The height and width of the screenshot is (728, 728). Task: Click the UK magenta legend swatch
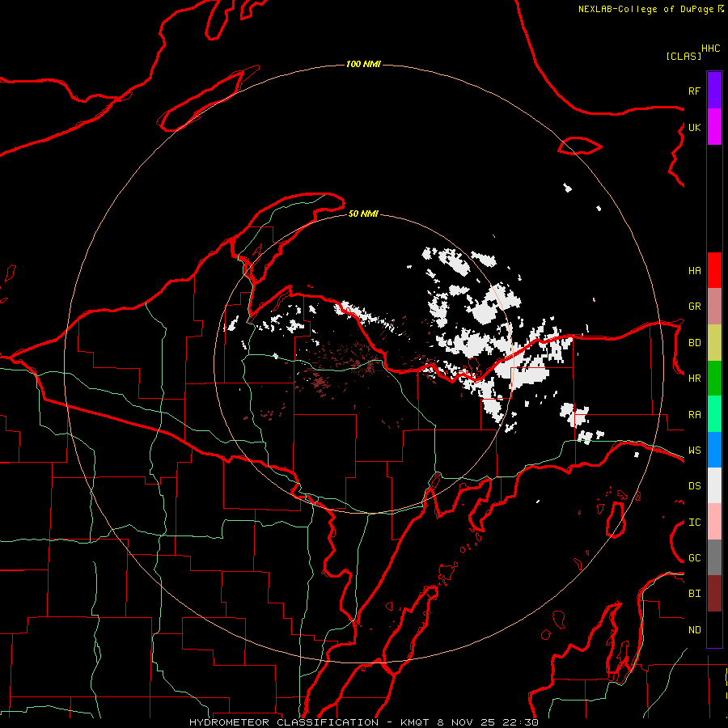714,127
